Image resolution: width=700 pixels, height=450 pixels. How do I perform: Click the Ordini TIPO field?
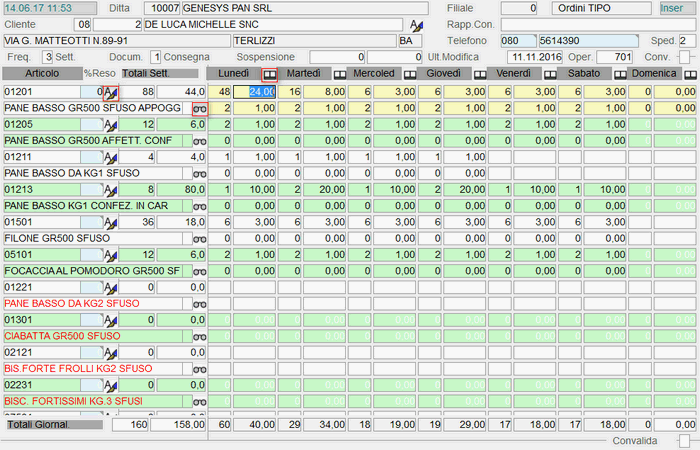click(x=601, y=8)
